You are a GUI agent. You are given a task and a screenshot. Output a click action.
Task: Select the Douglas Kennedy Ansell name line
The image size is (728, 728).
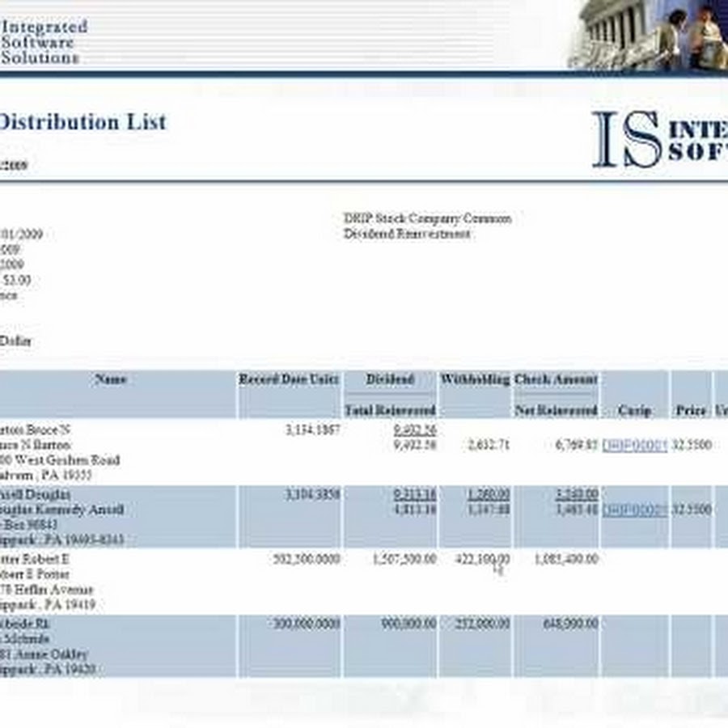pyautogui.click(x=61, y=510)
